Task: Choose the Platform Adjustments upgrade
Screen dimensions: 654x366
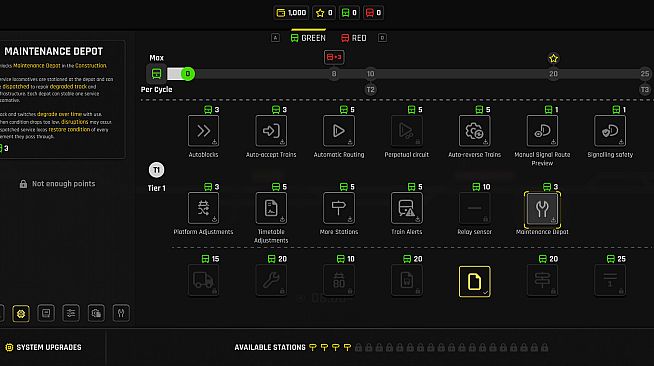Action: click(204, 208)
